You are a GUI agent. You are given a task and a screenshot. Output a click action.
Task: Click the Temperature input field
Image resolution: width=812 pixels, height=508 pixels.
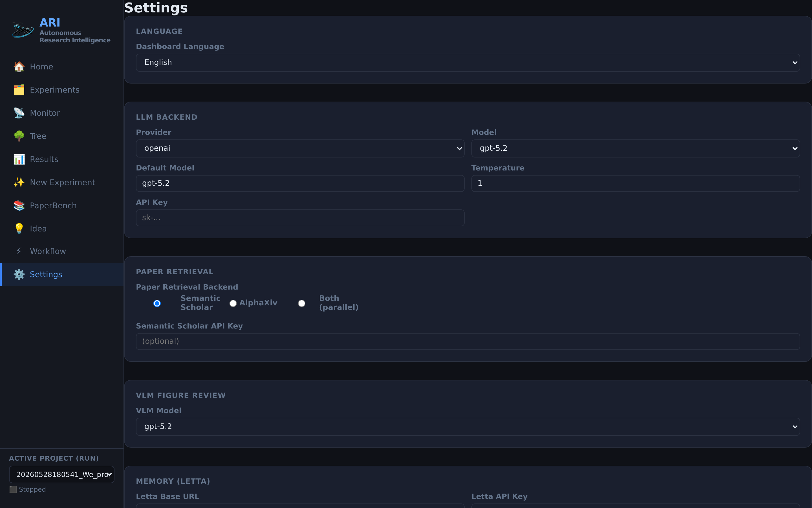tap(636, 183)
